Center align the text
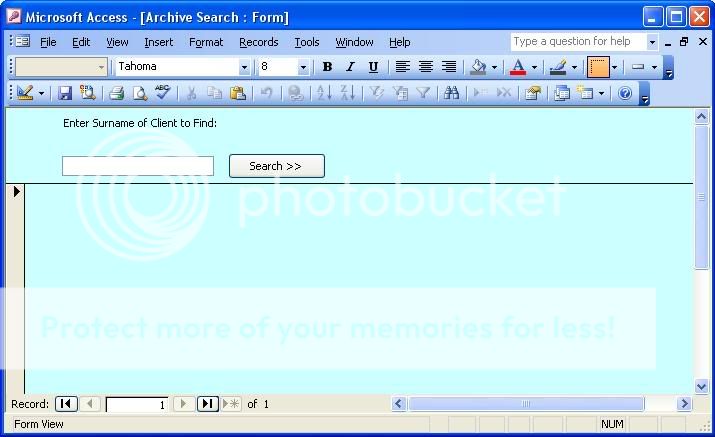The height and width of the screenshot is (437, 715). [x=425, y=67]
